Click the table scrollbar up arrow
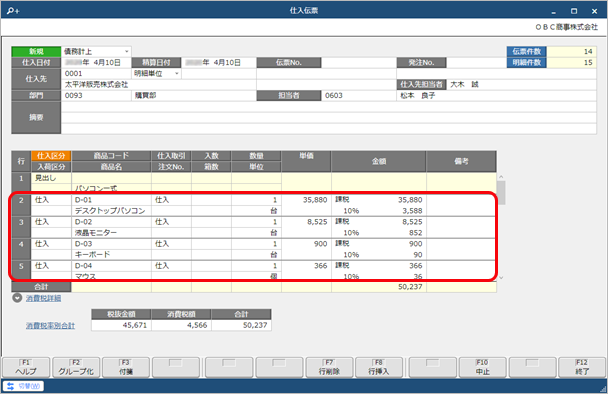The image size is (608, 394). pyautogui.click(x=501, y=177)
